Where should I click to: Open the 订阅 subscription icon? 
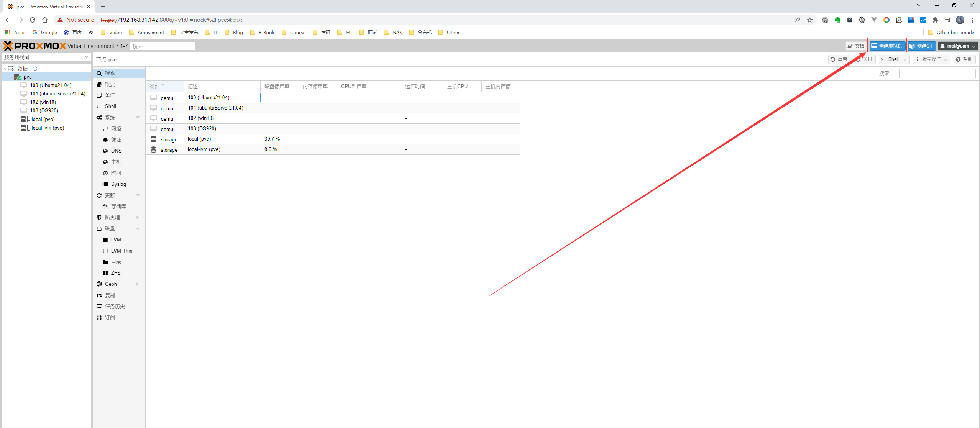(x=99, y=318)
